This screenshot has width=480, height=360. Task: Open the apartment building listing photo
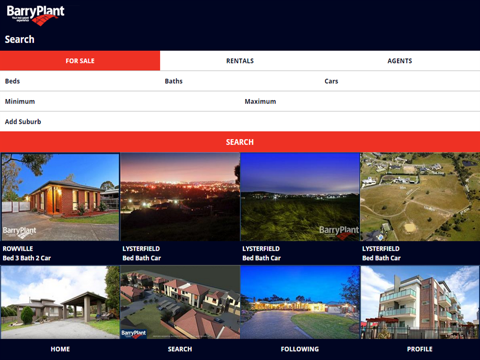pos(420,302)
